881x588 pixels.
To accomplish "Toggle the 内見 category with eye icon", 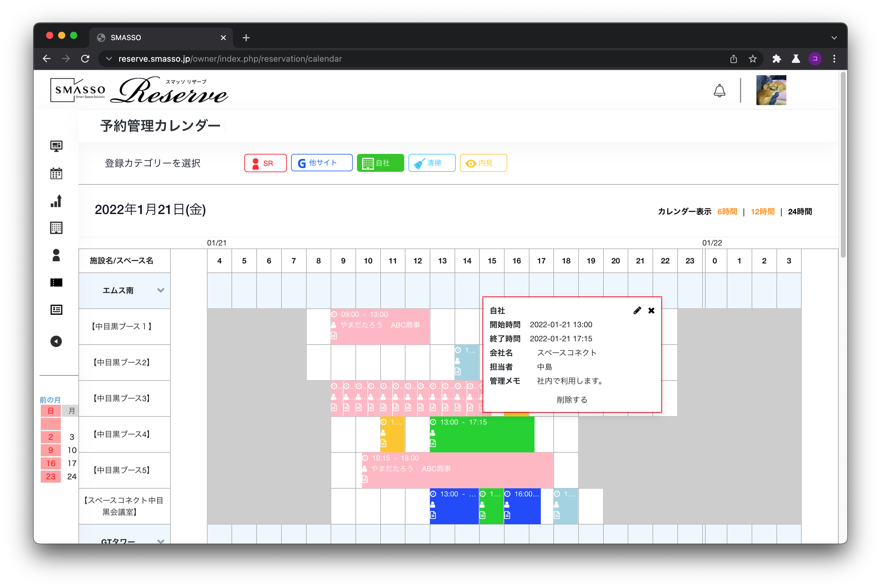I will click(x=483, y=163).
